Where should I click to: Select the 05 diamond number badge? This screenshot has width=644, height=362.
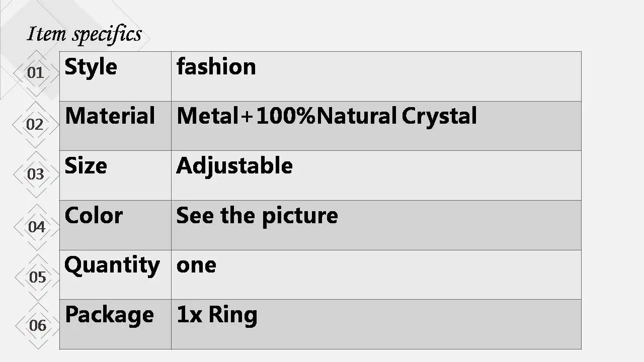[x=37, y=277]
